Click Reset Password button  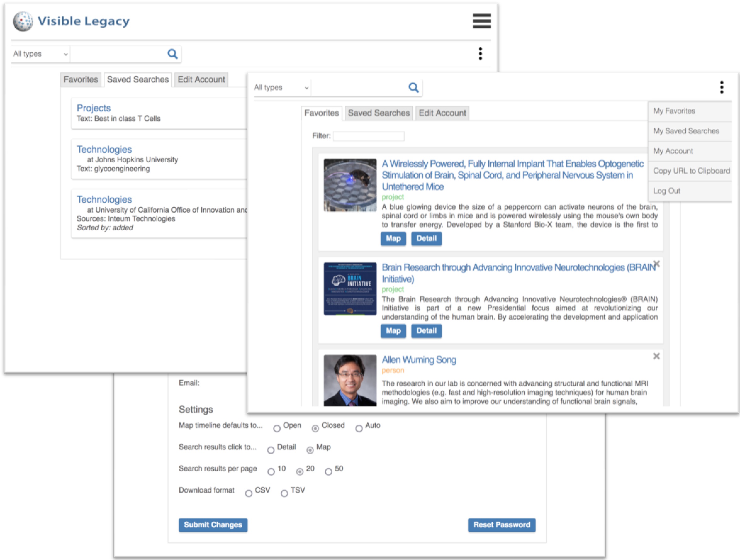pyautogui.click(x=501, y=524)
